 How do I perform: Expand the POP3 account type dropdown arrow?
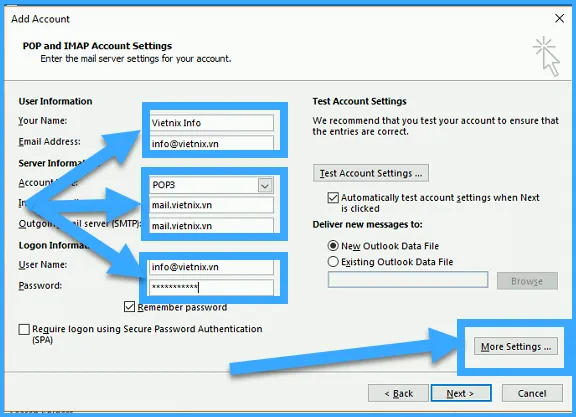[265, 185]
